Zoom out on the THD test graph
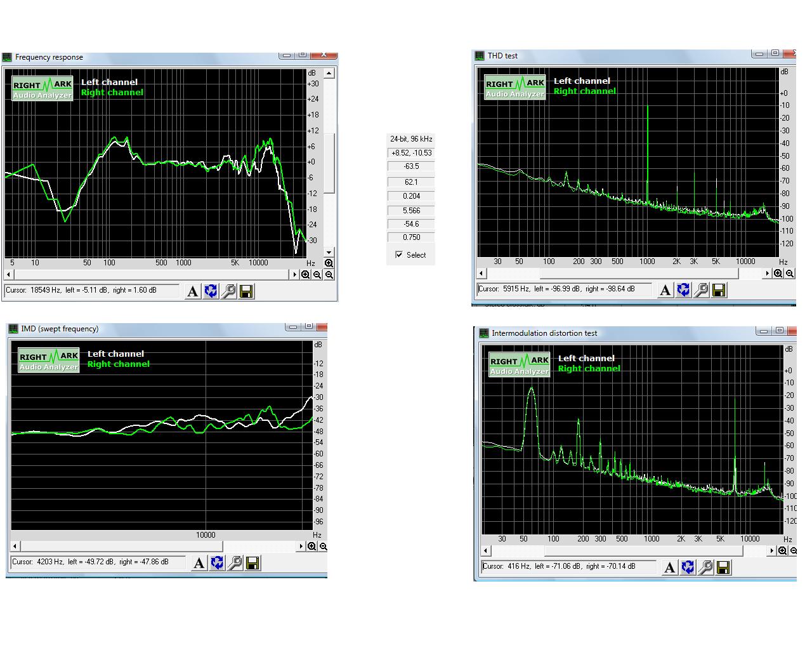Screen dimensions: 812x650 [790, 274]
